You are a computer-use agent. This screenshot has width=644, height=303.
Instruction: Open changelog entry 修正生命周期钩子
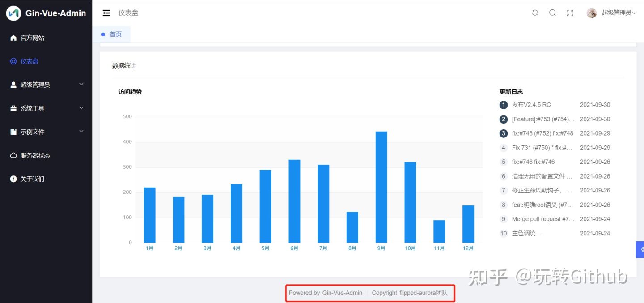[542, 190]
